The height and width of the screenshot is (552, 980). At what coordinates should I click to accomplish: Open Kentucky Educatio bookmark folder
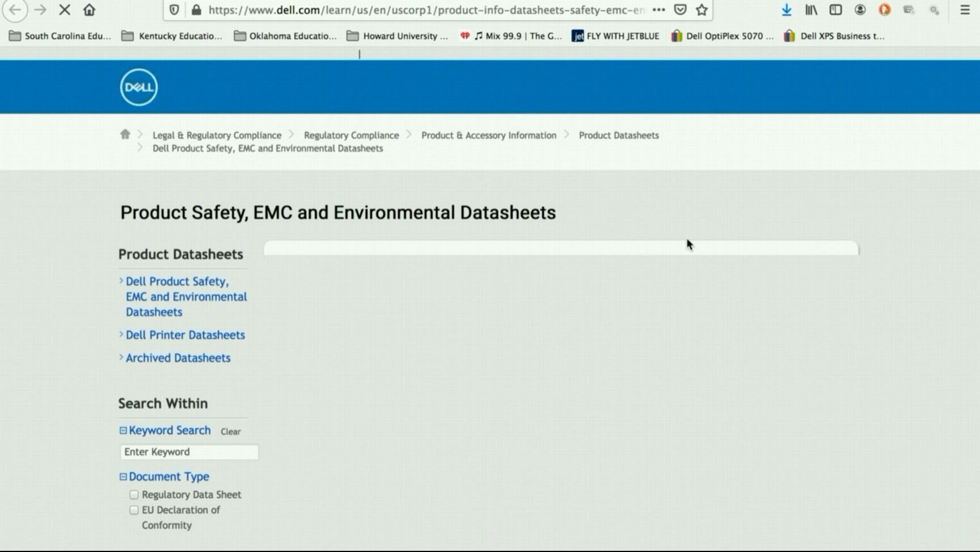tap(172, 36)
